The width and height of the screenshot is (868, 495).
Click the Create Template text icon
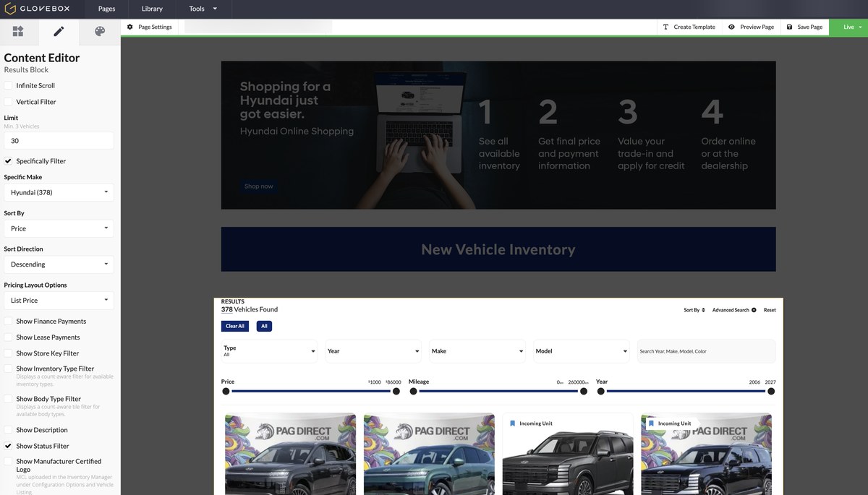point(665,27)
